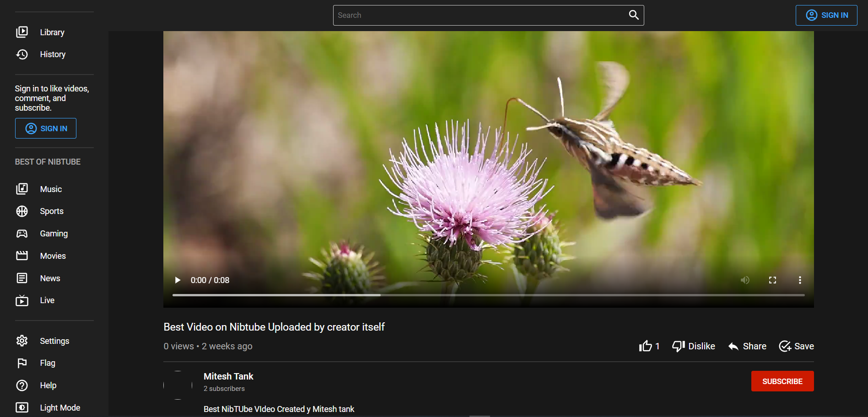Open the video player more options menu

800,280
